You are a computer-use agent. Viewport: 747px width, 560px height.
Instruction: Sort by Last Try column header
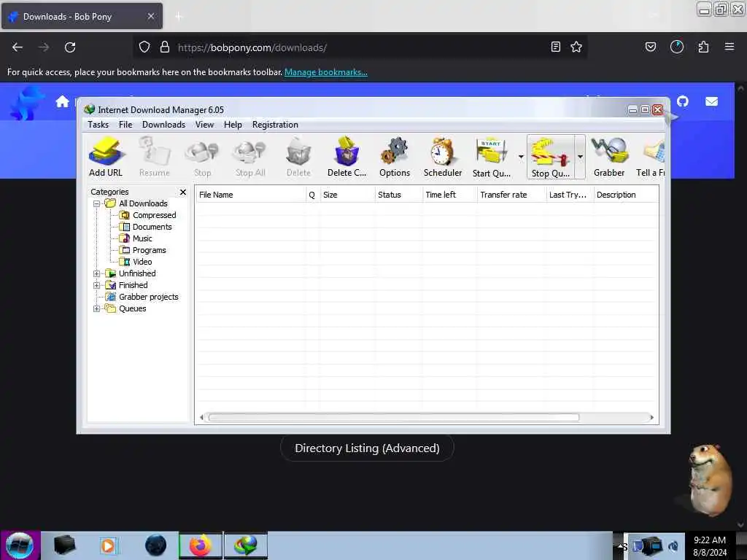[x=570, y=195]
